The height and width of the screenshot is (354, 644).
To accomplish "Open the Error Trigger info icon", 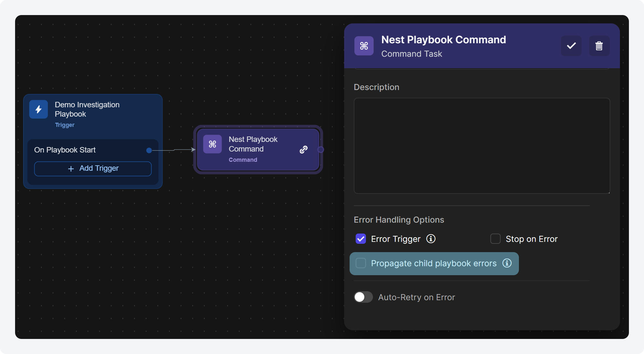I will click(431, 239).
